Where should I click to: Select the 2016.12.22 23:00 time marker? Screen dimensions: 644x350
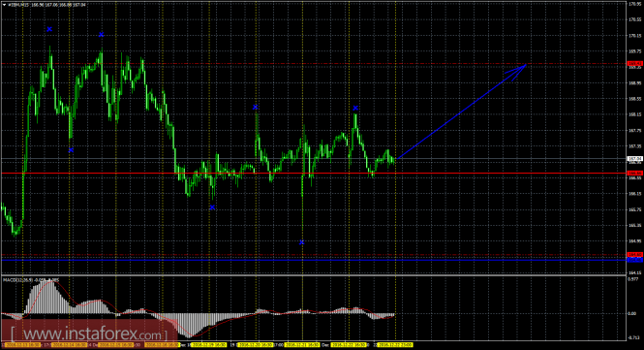(395, 344)
